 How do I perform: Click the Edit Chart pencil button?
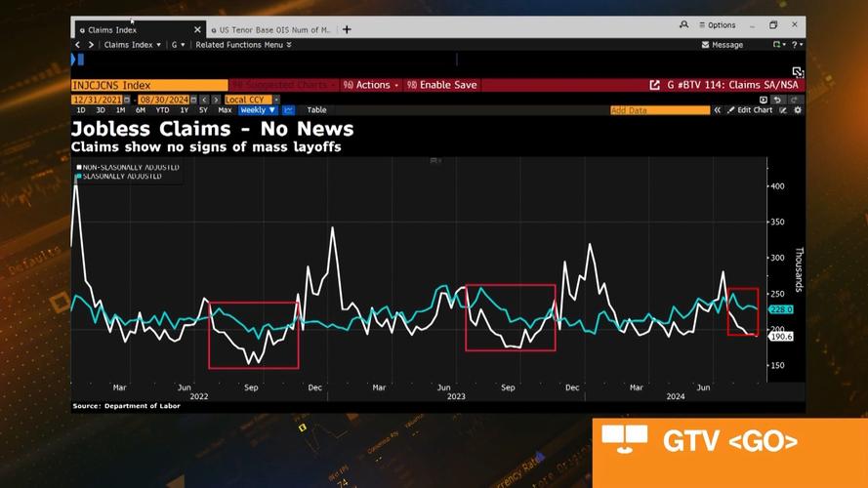[x=750, y=110]
